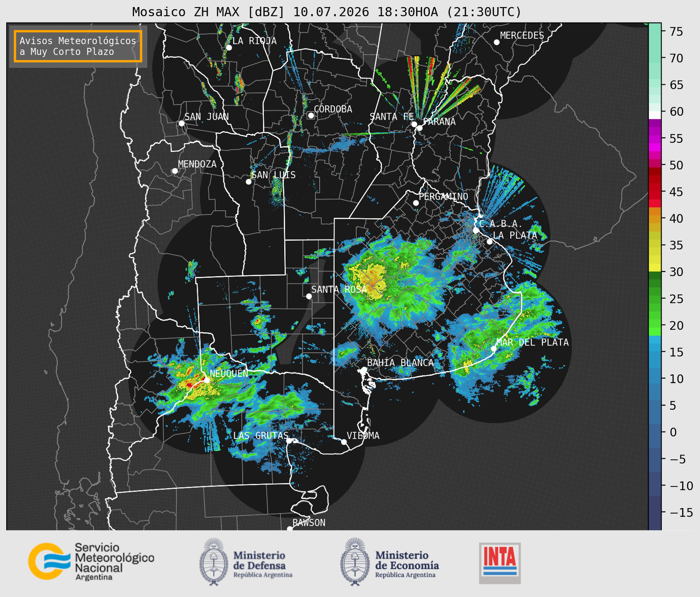Click the Servicio Meteorológico Nacional logo
Viewport: 700px width, 597px height.
click(91, 561)
